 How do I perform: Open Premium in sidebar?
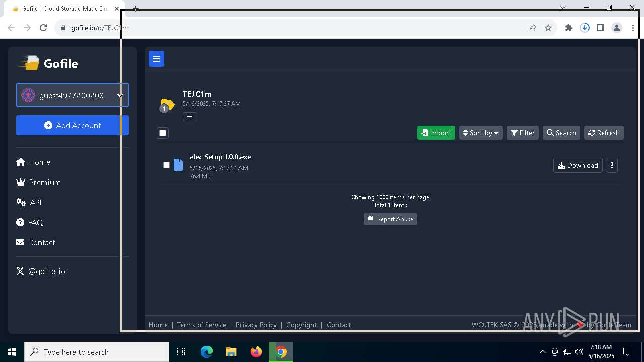(x=38, y=182)
